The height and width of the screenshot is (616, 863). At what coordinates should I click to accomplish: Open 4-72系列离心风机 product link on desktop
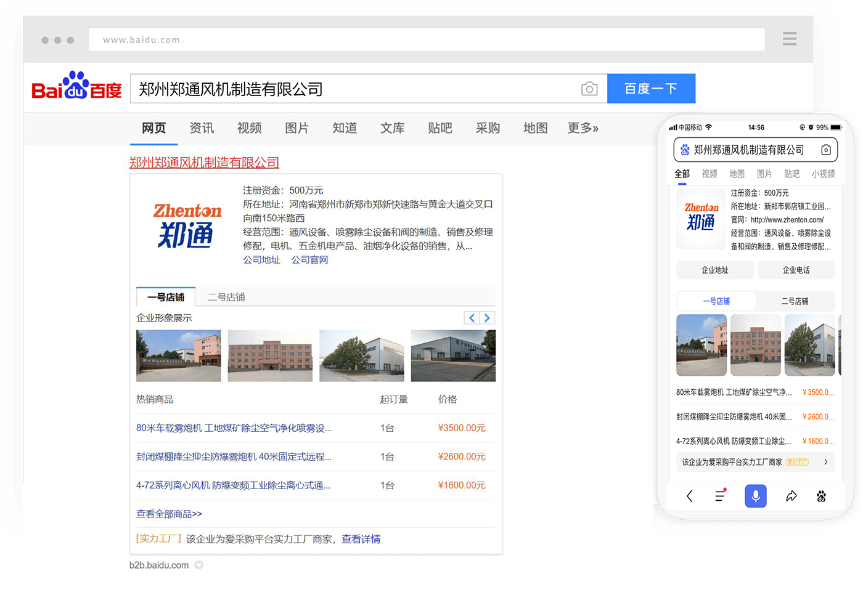pos(234,485)
